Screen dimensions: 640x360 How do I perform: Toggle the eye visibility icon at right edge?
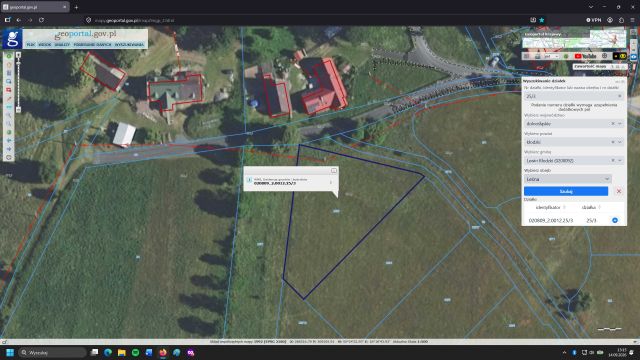tap(633, 57)
